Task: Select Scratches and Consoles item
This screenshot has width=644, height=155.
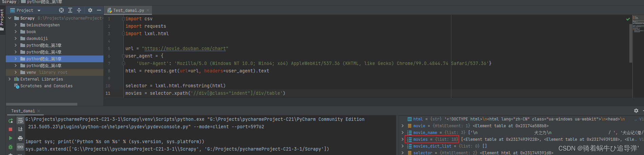Action: pos(46,86)
